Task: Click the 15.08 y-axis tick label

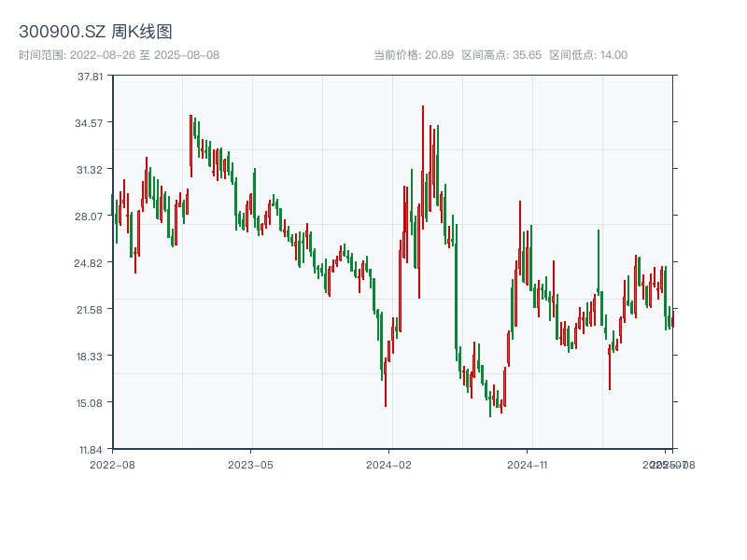Action: (91, 402)
